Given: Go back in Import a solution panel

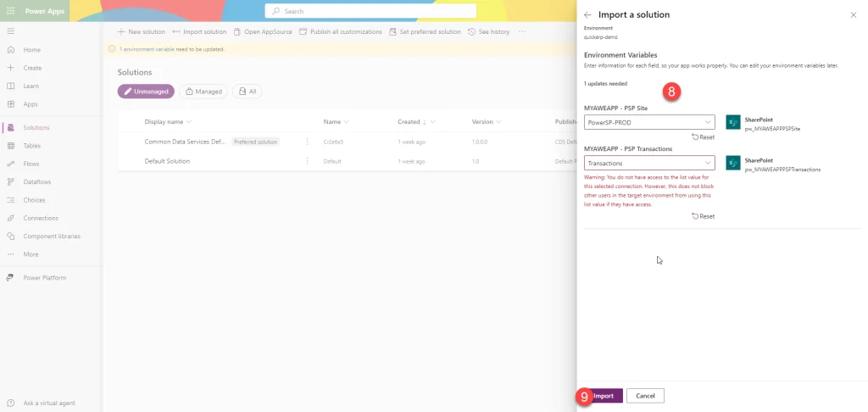Looking at the screenshot, I should pyautogui.click(x=587, y=15).
